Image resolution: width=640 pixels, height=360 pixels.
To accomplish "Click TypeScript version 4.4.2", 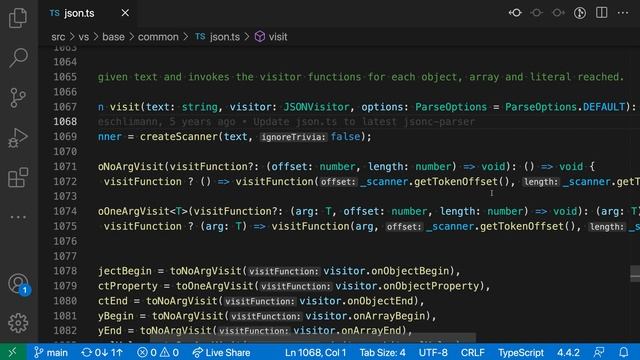I will 568,352.
